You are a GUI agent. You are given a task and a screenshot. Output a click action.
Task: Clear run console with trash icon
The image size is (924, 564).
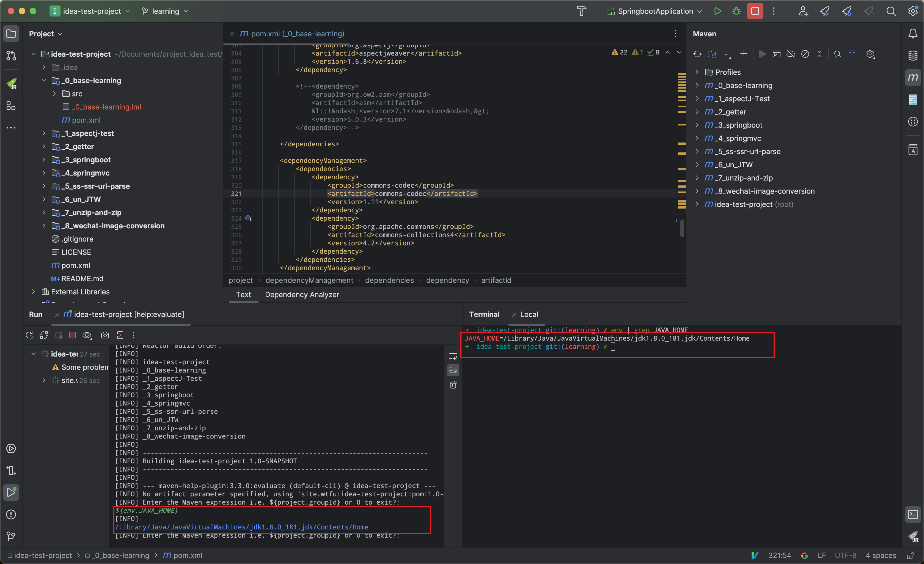tap(453, 385)
